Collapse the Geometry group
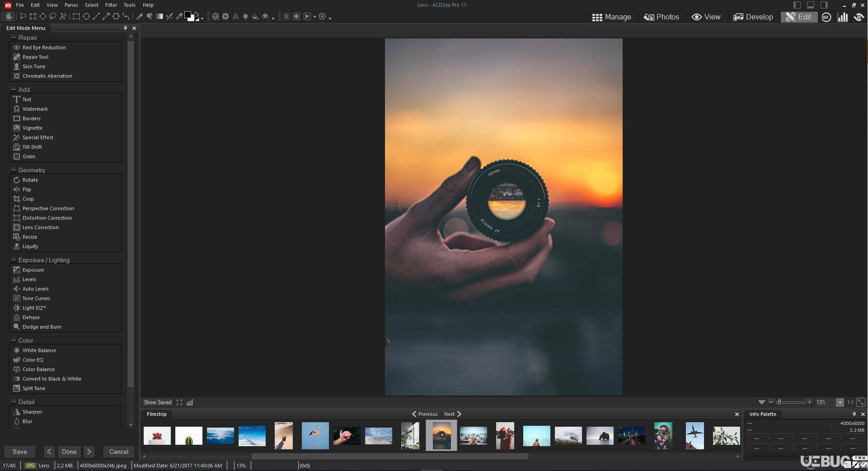 click(x=14, y=170)
